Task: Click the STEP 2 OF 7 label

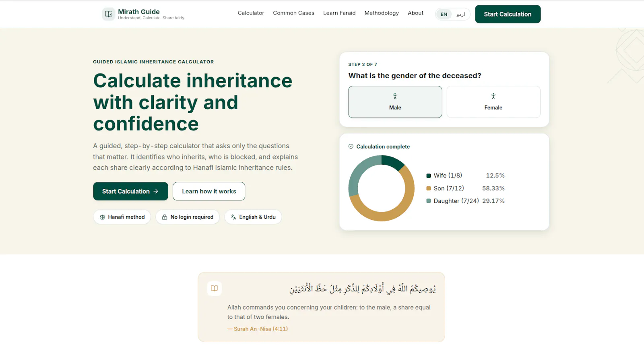Action: click(363, 64)
